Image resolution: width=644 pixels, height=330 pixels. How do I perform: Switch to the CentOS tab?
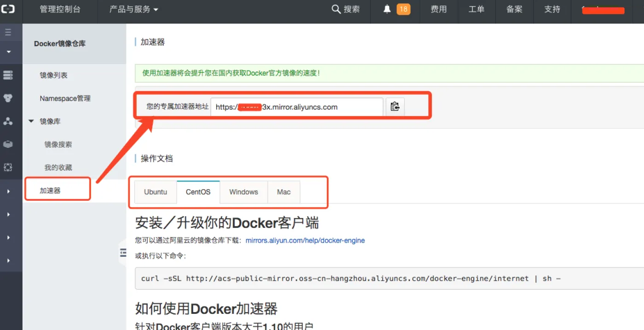198,192
